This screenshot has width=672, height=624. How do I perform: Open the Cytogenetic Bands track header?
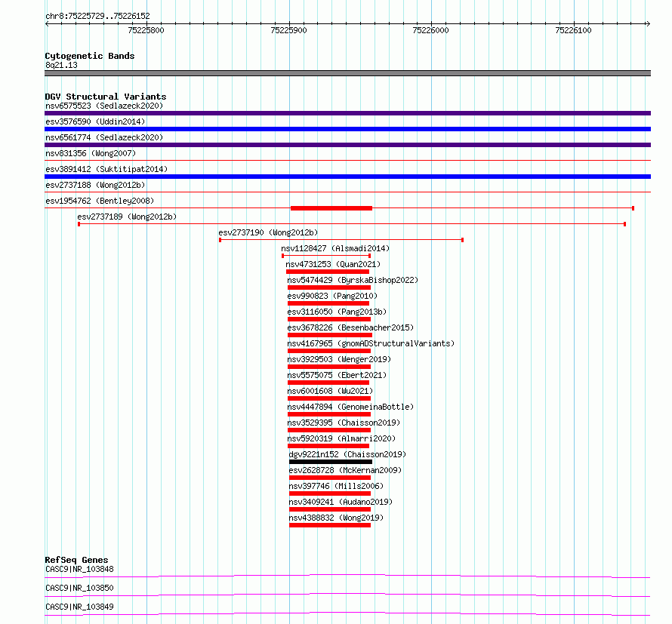90,56
